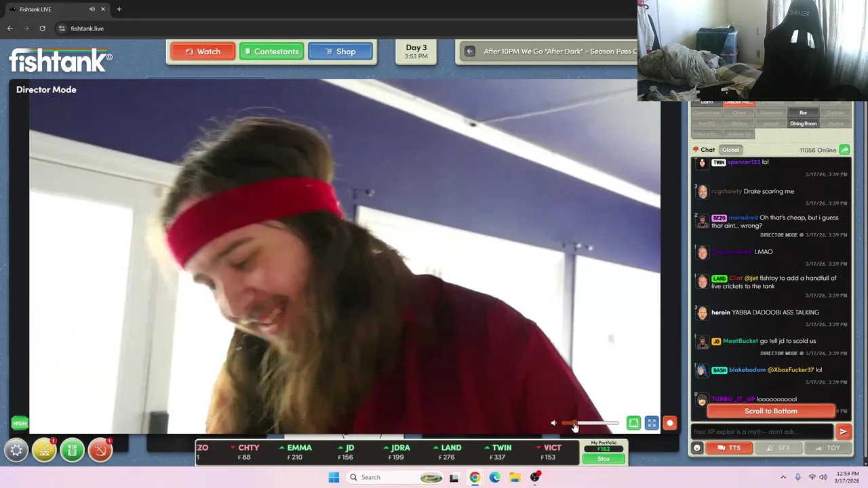Open the Global chat channel dropdown

point(730,150)
